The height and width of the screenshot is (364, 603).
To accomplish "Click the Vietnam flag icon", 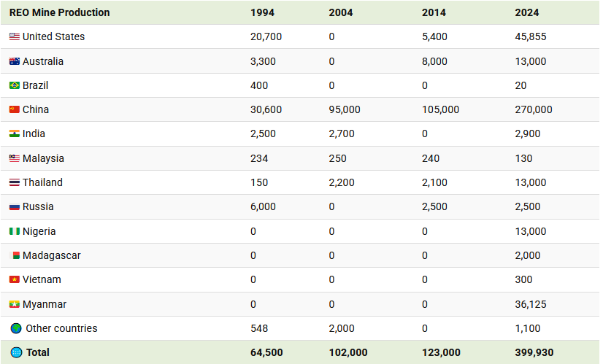I will click(14, 279).
